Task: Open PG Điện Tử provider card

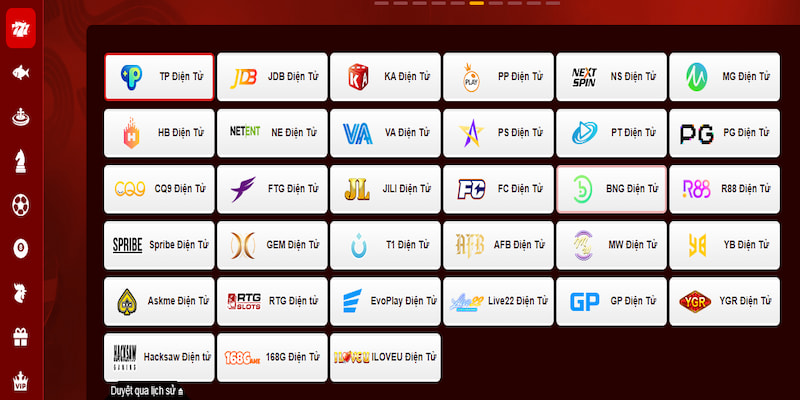Action: 724,133
